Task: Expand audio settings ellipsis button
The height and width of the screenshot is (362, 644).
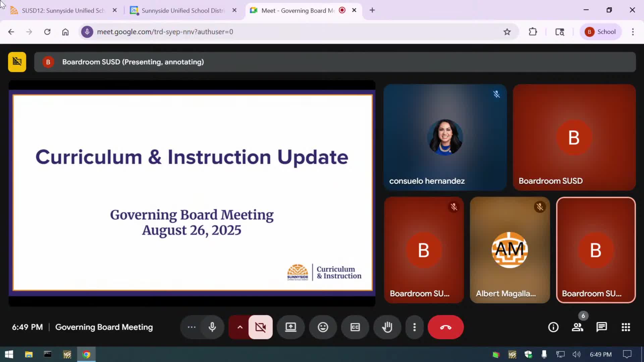Action: tap(192, 327)
